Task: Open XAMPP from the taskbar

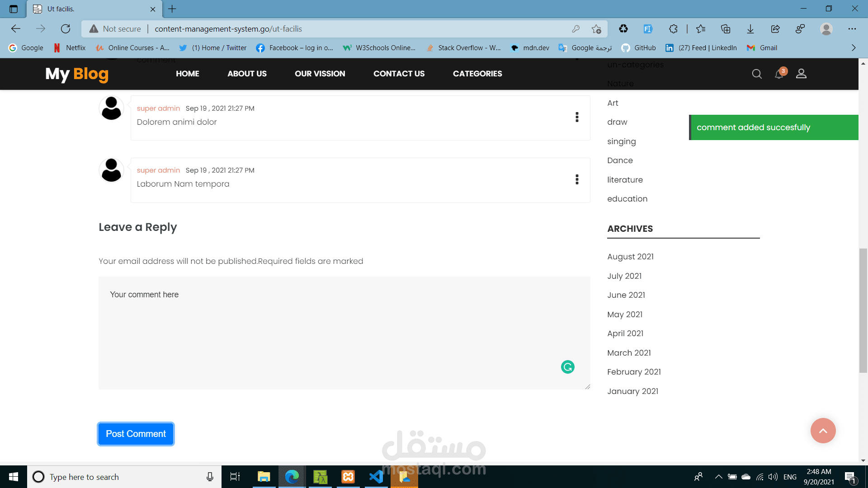Action: pos(348,477)
